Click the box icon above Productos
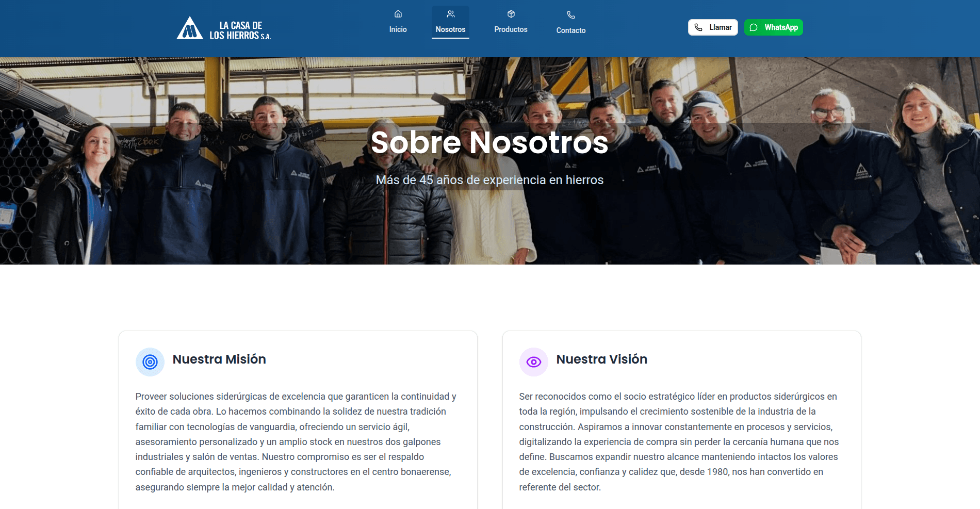 [x=511, y=14]
